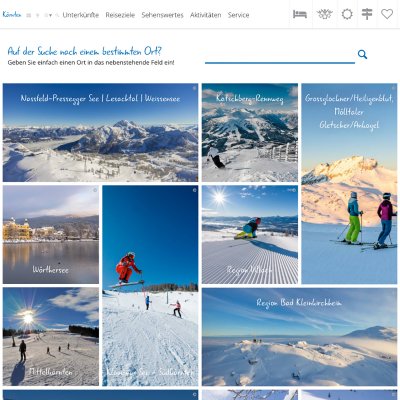Click the snowflake winter icon

pyautogui.click(x=324, y=14)
